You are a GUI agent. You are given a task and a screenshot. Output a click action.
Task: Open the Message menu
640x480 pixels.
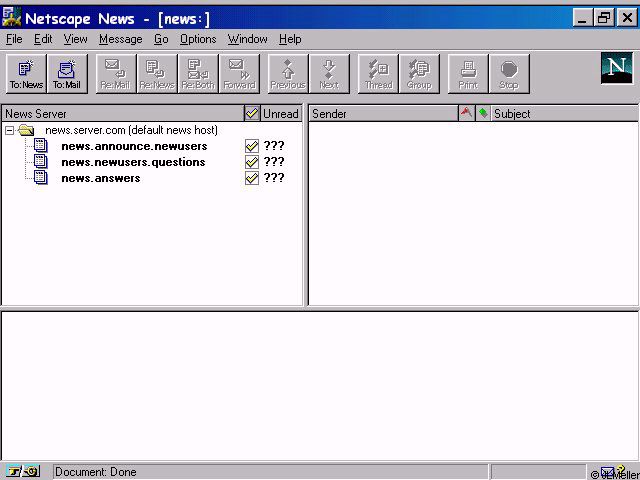tap(120, 39)
